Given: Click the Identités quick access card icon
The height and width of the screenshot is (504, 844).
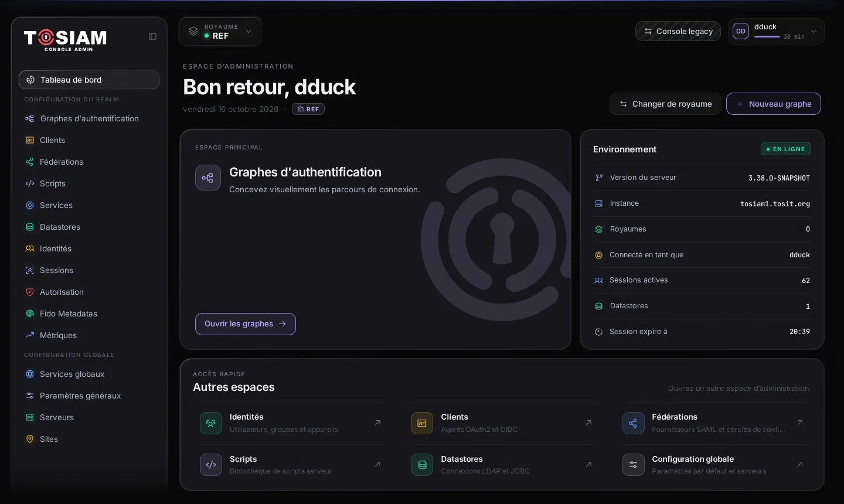Looking at the screenshot, I should [x=211, y=423].
